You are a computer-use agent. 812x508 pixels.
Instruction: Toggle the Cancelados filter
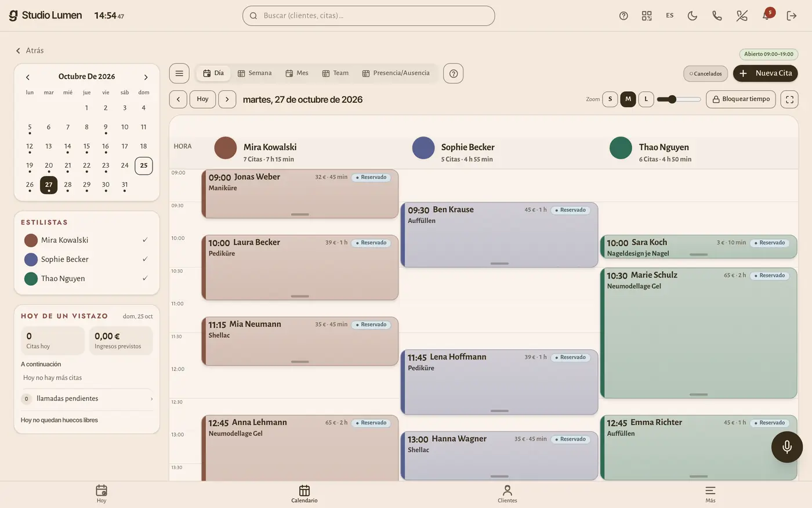point(705,74)
